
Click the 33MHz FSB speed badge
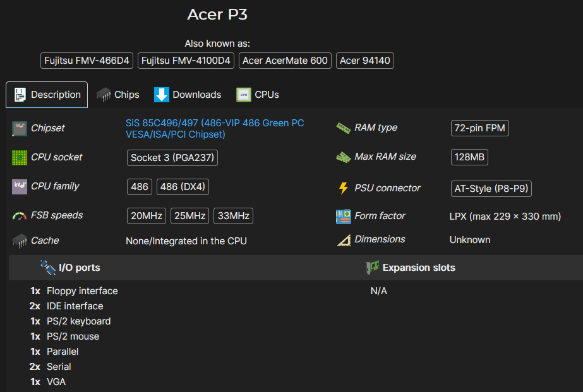click(x=232, y=215)
